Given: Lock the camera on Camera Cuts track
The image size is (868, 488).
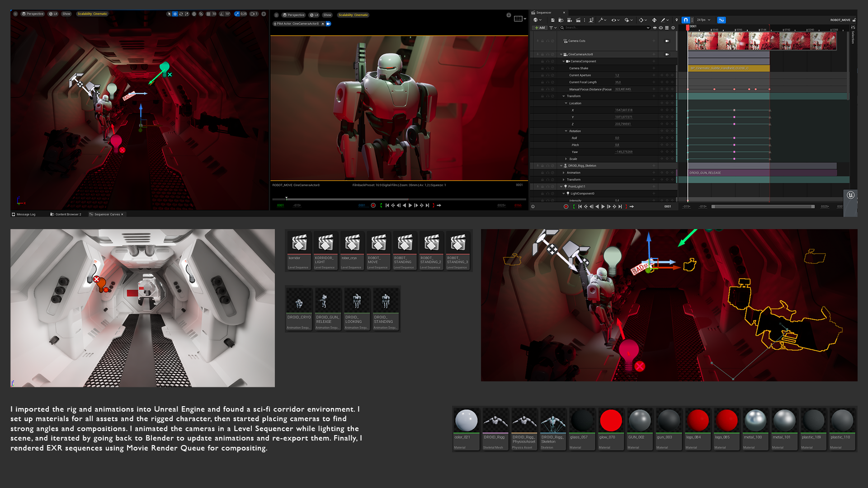Looking at the screenshot, I should pyautogui.click(x=667, y=41).
